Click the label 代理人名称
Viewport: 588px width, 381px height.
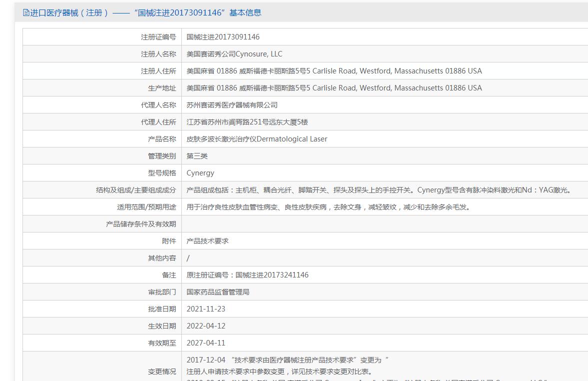point(158,105)
